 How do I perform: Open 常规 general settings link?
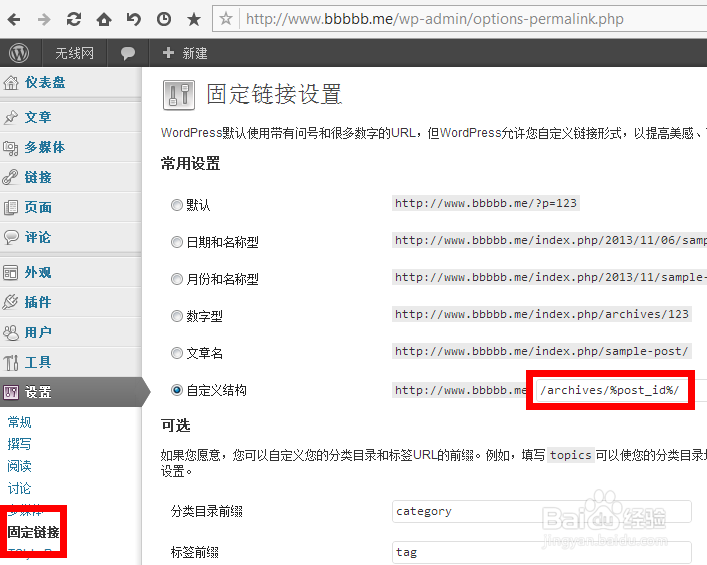pos(19,423)
